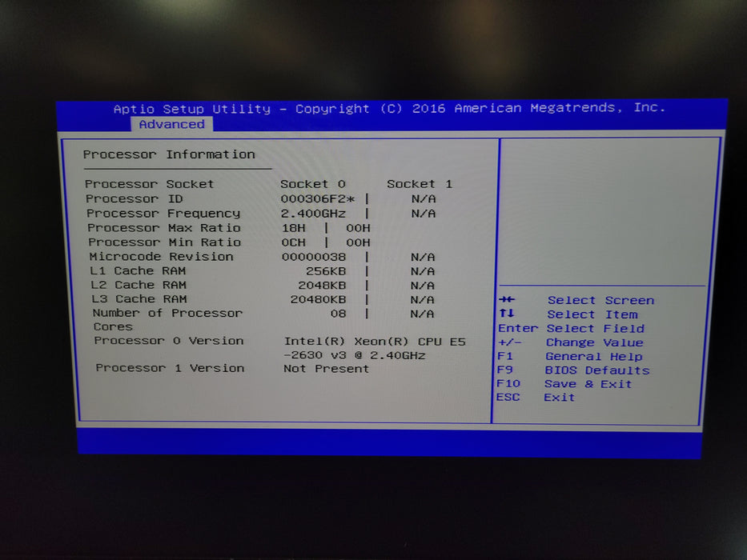747x560 pixels.
Task: Select Processor ID value 000306F2*
Action: [x=318, y=198]
